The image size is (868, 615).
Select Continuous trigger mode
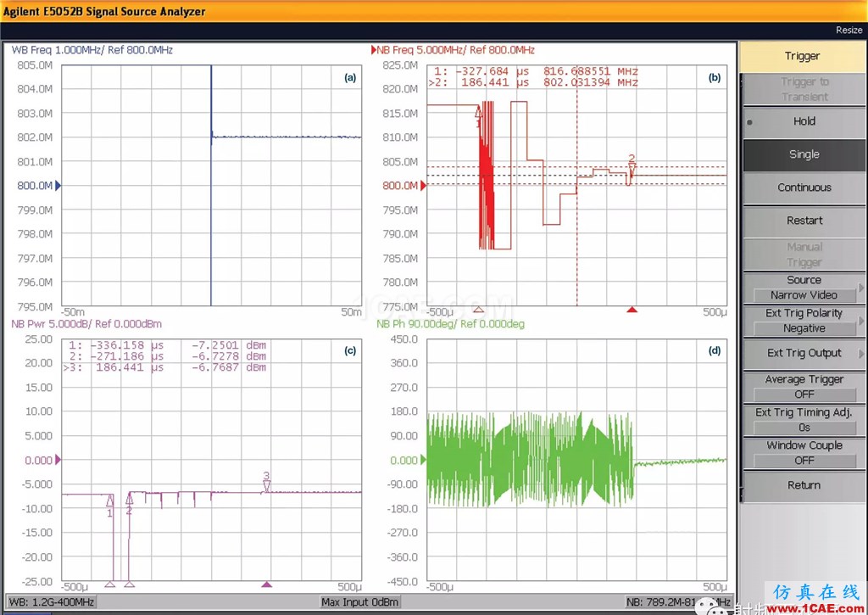(x=804, y=187)
